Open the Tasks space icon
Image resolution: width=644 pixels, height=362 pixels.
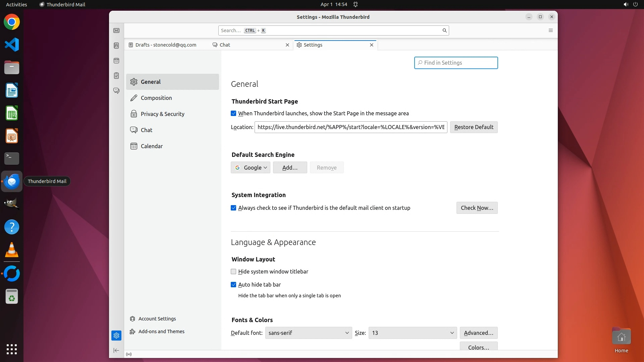(x=116, y=76)
